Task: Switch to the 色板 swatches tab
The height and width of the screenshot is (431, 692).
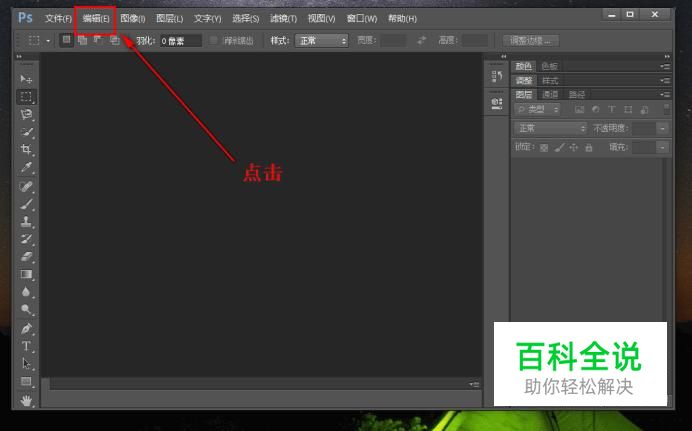Action: tap(549, 67)
